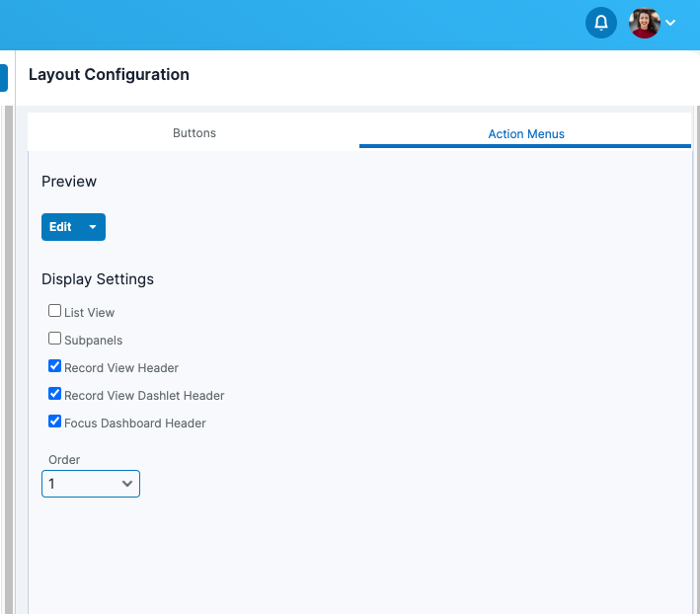This screenshot has width=700, height=614.
Task: Click the Display Settings heading
Action: click(x=98, y=279)
